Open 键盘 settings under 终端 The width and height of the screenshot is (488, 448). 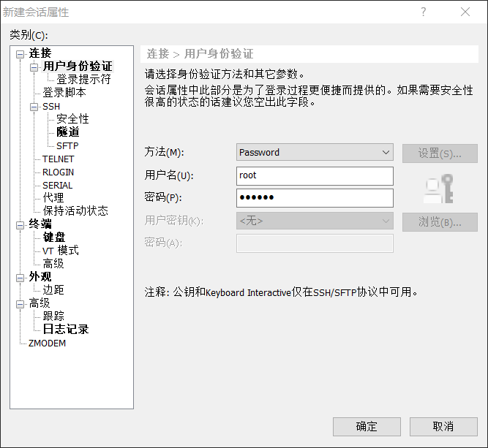point(54,238)
